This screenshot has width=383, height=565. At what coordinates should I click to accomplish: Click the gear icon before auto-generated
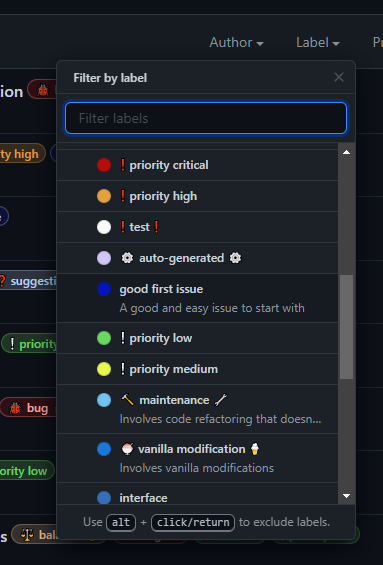point(127,258)
